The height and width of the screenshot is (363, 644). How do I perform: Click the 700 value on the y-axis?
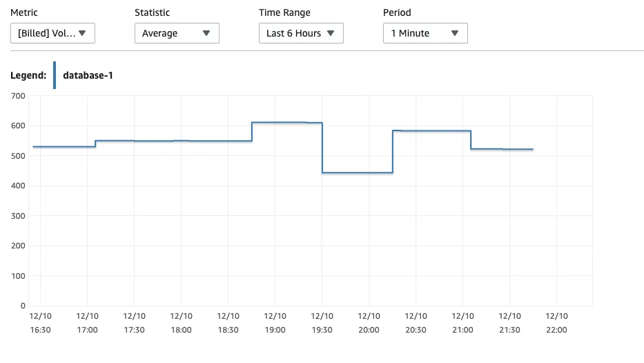pos(18,96)
